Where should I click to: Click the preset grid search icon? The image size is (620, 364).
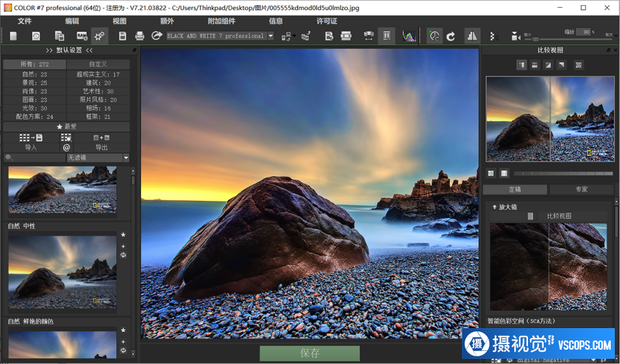point(66,138)
